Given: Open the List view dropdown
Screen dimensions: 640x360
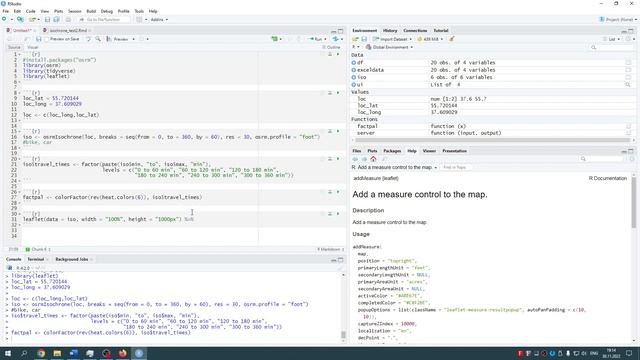Looking at the screenshot, I should [611, 39].
